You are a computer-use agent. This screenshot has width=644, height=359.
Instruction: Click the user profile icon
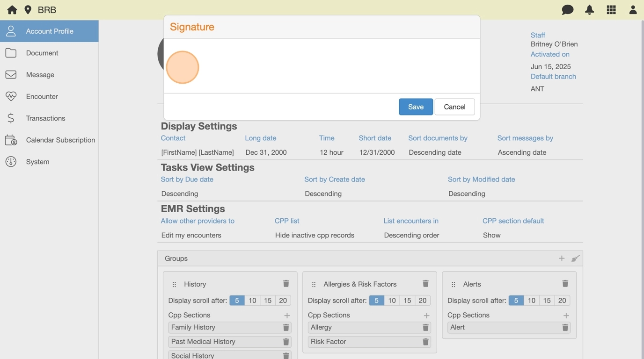click(633, 10)
